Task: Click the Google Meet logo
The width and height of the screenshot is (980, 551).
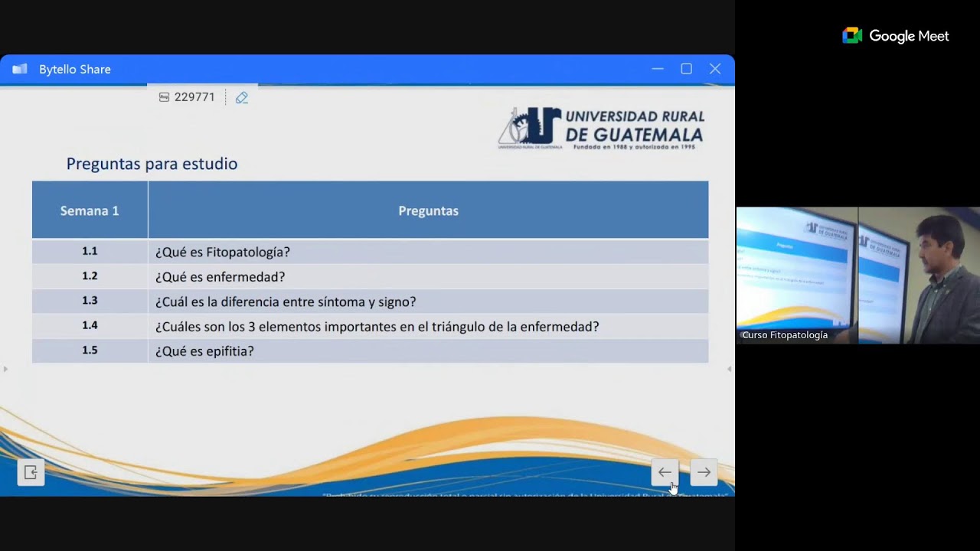Action: click(x=895, y=36)
